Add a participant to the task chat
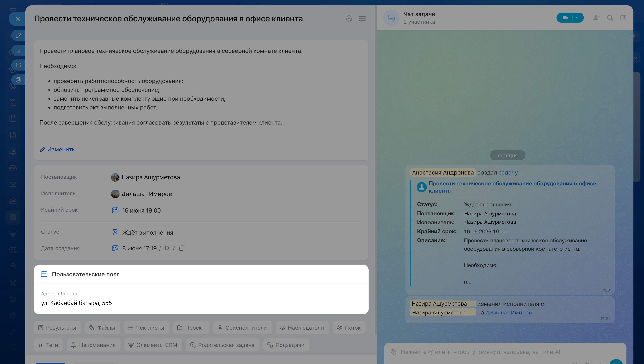The width and height of the screenshot is (644, 364). 597,18
